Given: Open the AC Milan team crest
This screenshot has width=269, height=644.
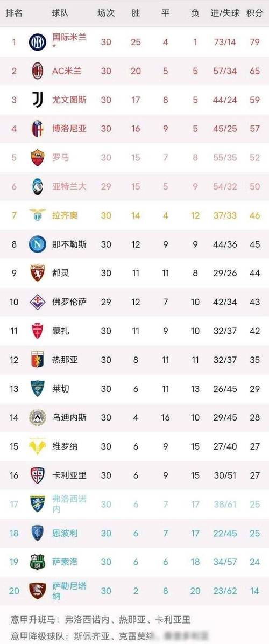Looking at the screenshot, I should (38, 71).
